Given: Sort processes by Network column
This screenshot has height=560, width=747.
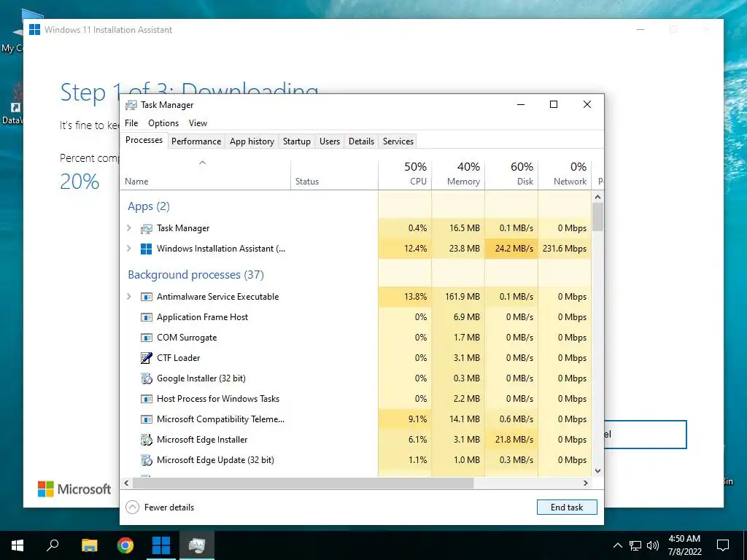Looking at the screenshot, I should 565,174.
